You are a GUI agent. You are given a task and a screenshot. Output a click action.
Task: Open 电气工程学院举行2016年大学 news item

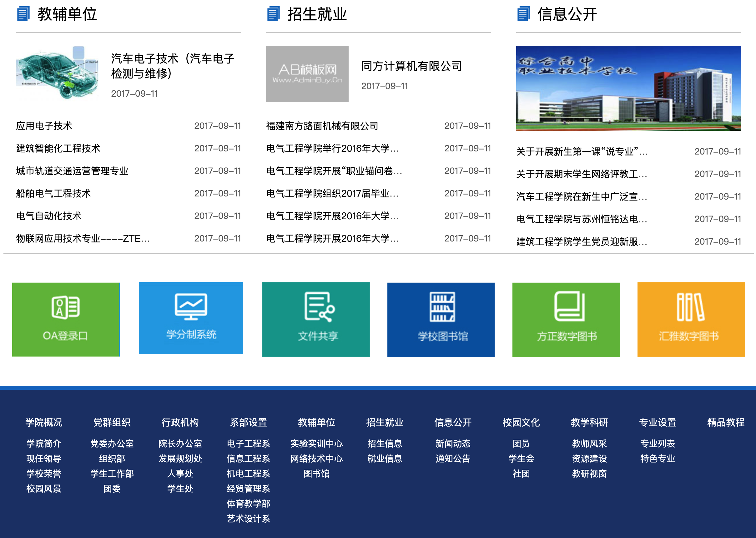(332, 148)
